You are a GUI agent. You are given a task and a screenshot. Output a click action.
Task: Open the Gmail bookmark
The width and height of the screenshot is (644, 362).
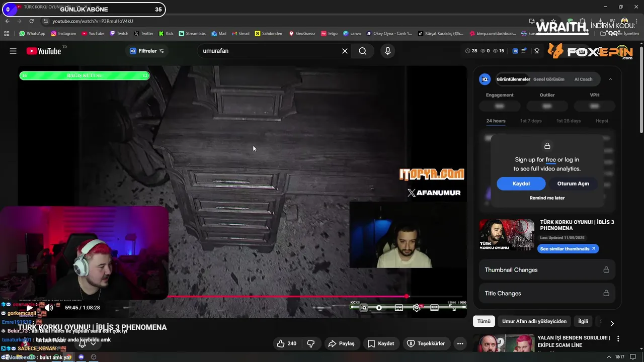tap(240, 34)
